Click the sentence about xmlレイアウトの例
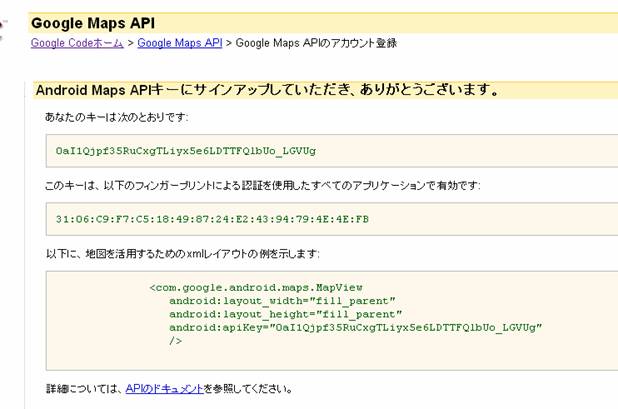 (x=183, y=253)
